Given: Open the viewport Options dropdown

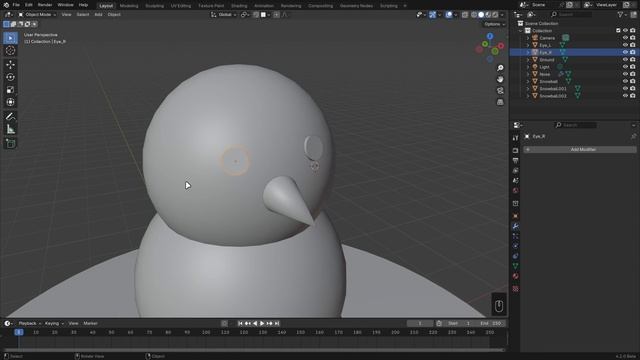Looking at the screenshot, I should tap(494, 24).
